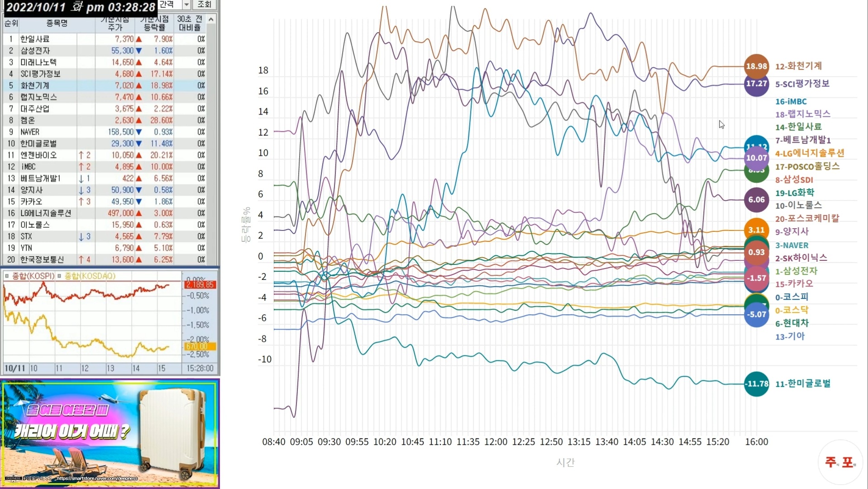Screen dimensions: 868x489
Task: Select the 5-SCI평가정보 chart label
Action: coord(802,84)
